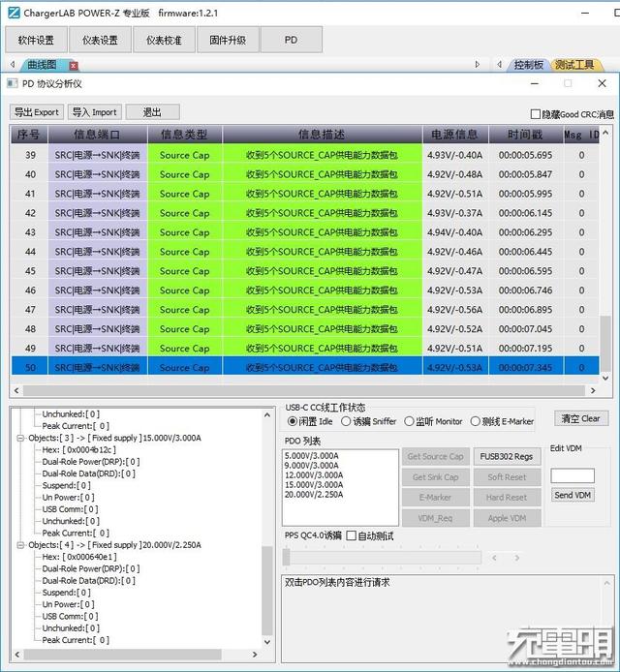Screen dimensions: 620x672
Task: Click the 清空 Clear button
Action: point(581,418)
